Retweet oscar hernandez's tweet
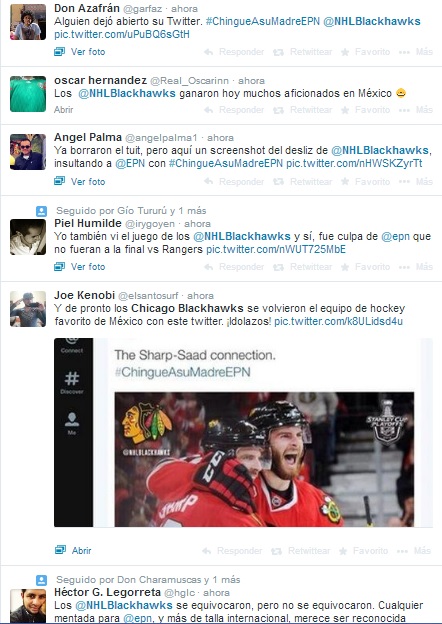442x624 pixels. tap(302, 110)
